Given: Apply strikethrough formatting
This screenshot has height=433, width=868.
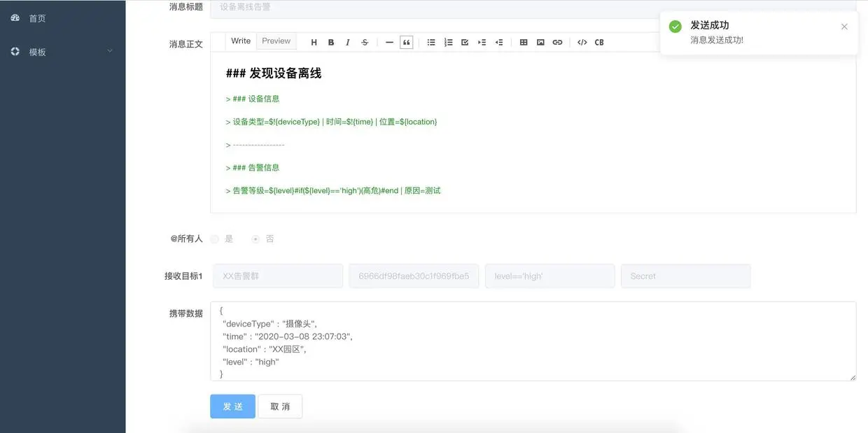Looking at the screenshot, I should click(x=365, y=43).
